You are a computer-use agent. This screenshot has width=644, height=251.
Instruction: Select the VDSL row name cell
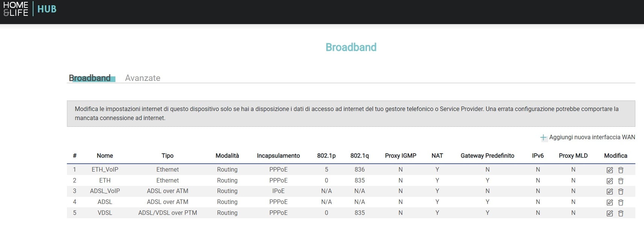click(105, 213)
